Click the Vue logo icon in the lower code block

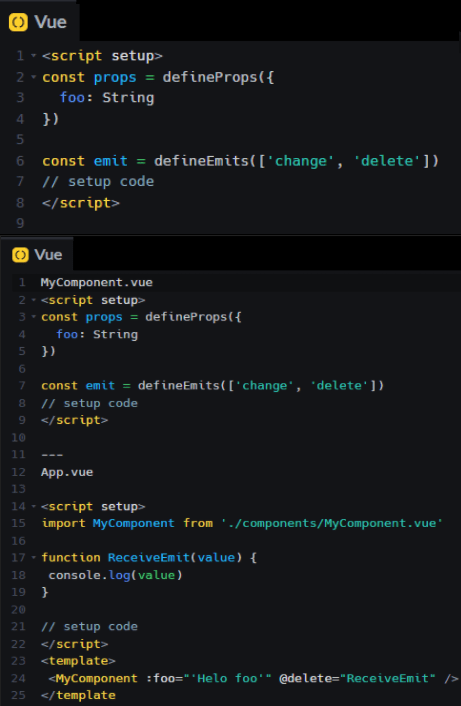[x=20, y=255]
